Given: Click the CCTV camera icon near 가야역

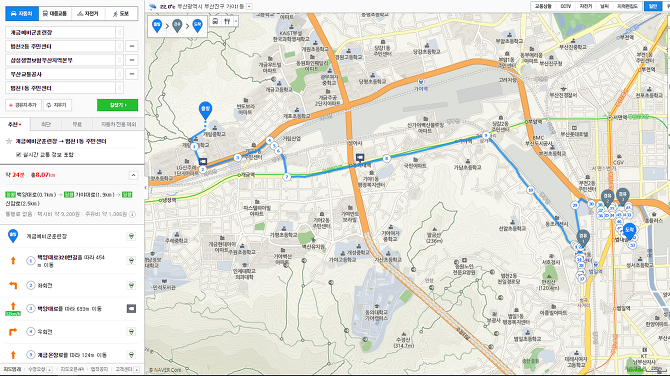Looking at the screenshot, I should (360, 158).
